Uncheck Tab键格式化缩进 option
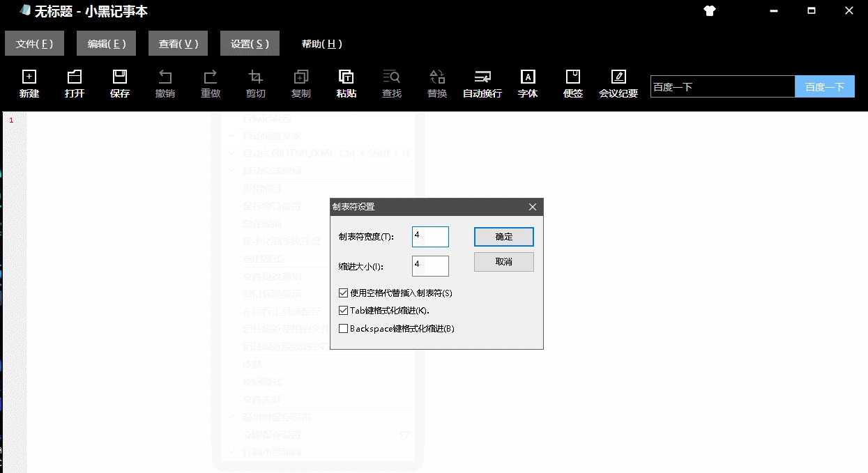This screenshot has height=473, width=868. tap(343, 310)
